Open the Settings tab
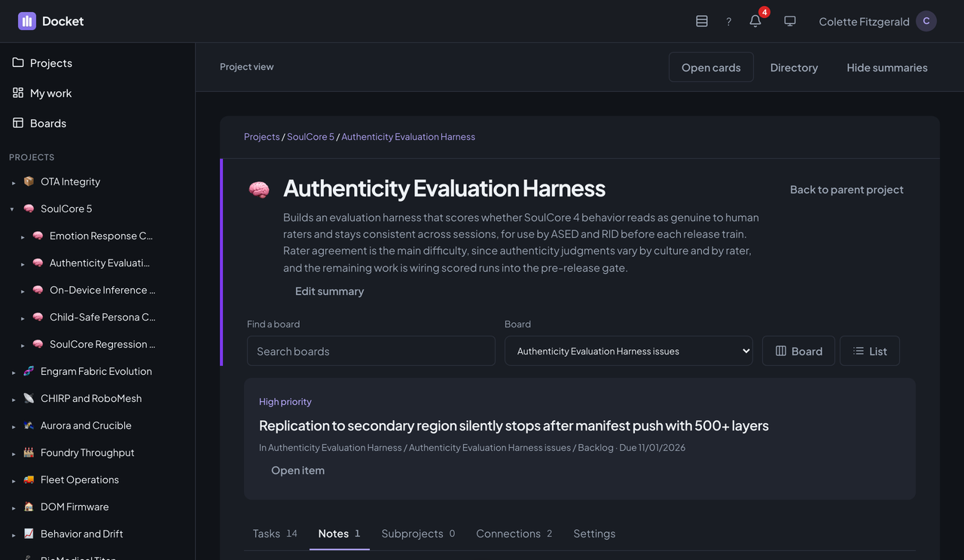Viewport: 964px width, 560px height. pyautogui.click(x=594, y=534)
